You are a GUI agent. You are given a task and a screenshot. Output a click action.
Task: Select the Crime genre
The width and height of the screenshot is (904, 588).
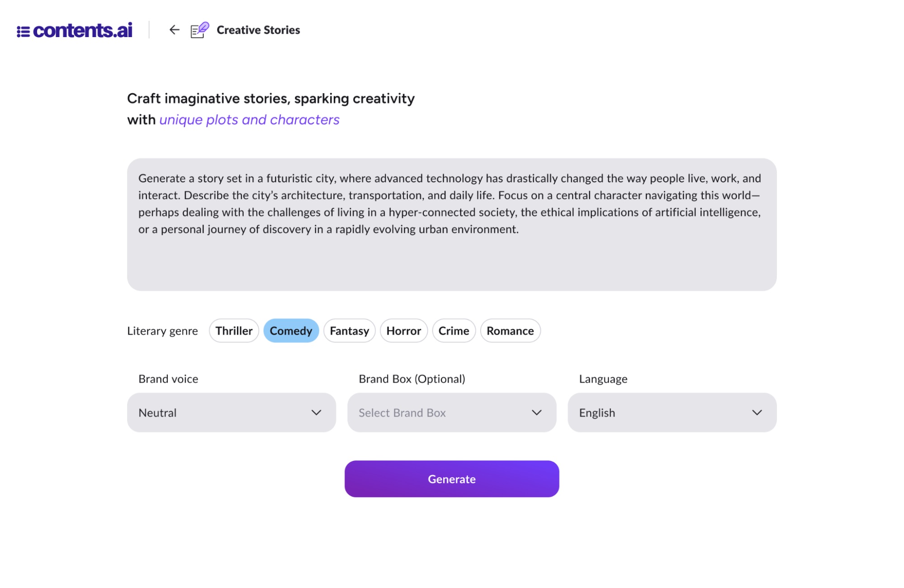[x=454, y=331]
